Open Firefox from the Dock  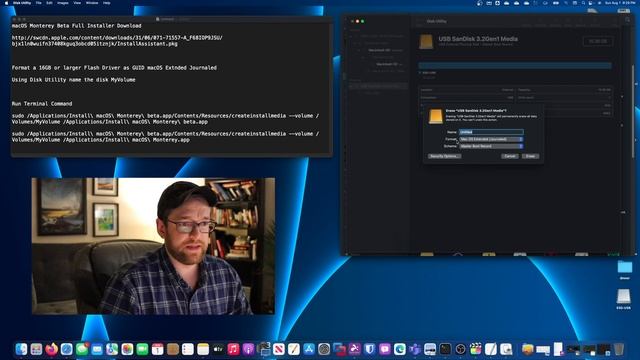(51, 349)
